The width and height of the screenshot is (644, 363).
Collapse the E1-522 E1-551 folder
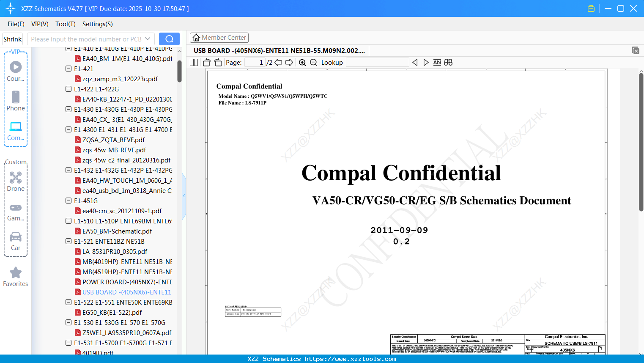[69, 302]
